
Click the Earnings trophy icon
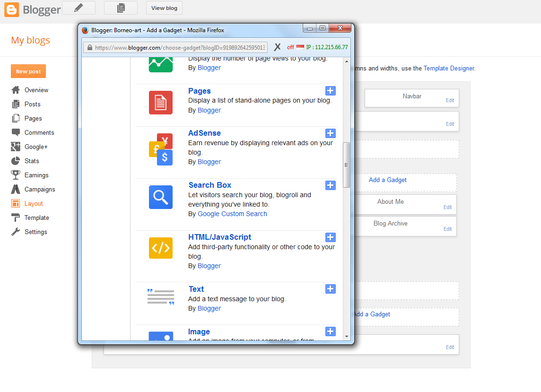pyautogui.click(x=16, y=175)
